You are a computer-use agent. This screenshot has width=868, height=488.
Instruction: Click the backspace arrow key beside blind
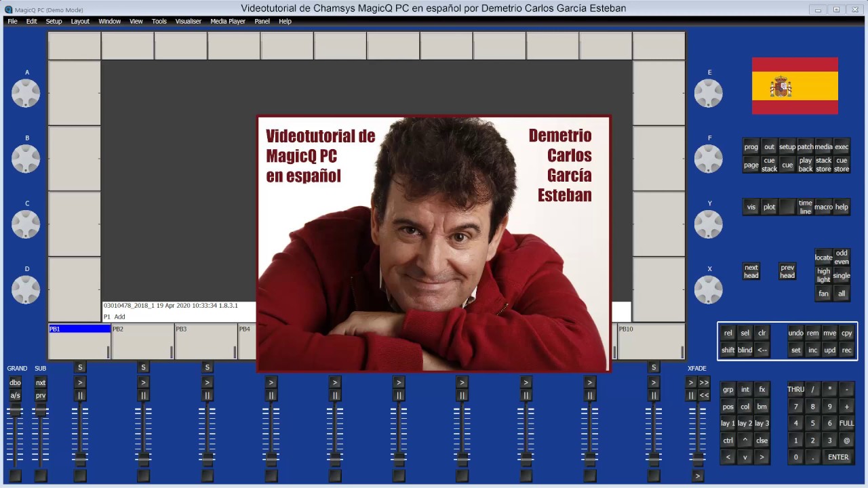762,350
